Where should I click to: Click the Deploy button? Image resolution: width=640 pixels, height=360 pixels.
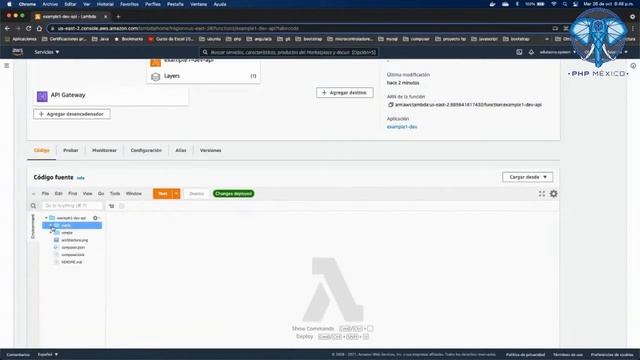(196, 193)
